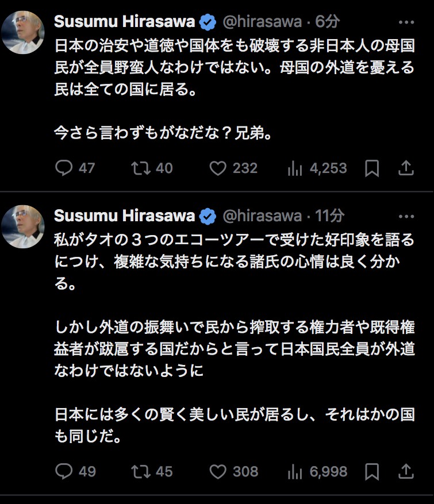Click Susumu Hirasawa name on first tweet

tap(124, 22)
